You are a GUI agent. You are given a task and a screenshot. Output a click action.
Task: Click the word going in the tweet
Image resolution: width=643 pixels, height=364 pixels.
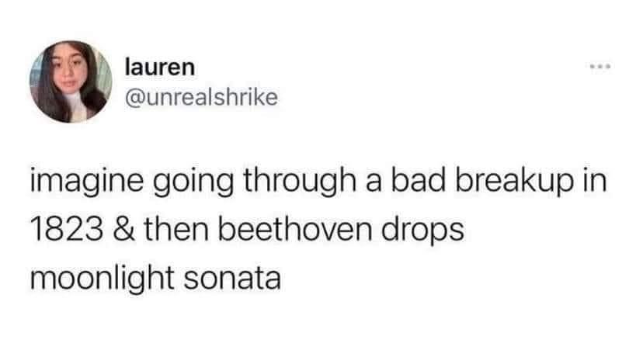(x=193, y=182)
